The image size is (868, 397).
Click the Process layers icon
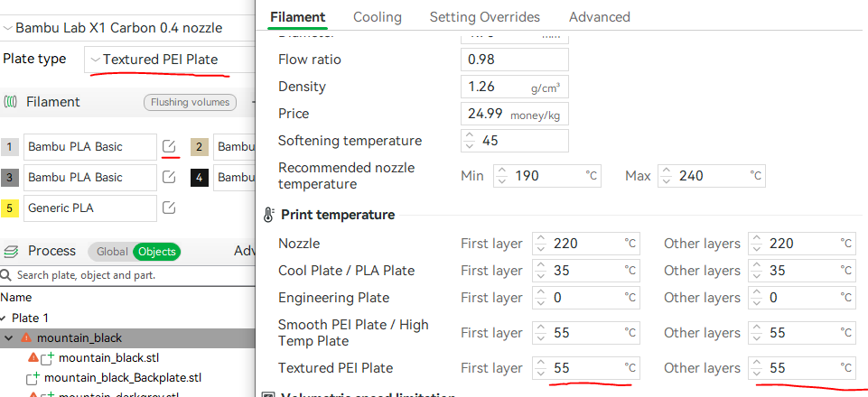point(11,251)
